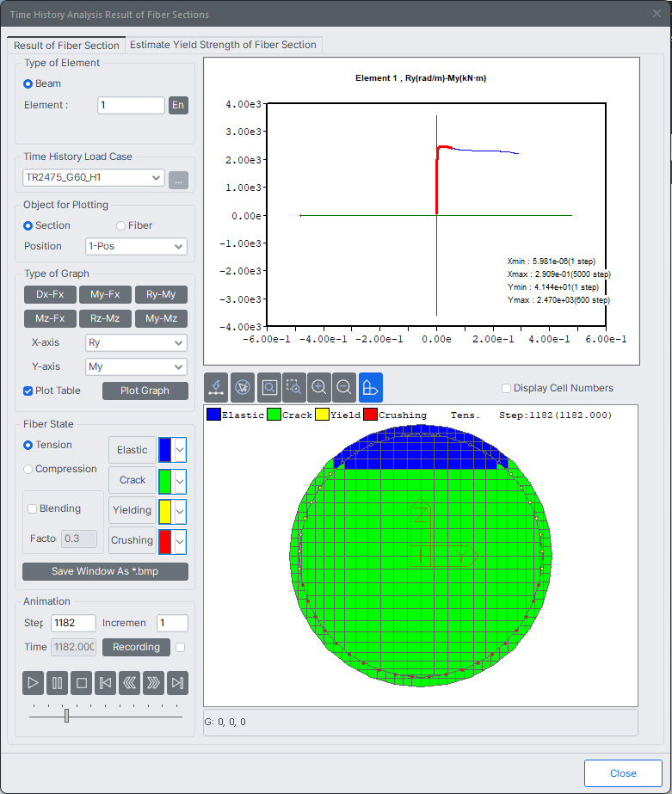Viewport: 672px width, 794px height.
Task: Open Estimate Yield Strength of Fiber Section tab
Action: click(223, 45)
